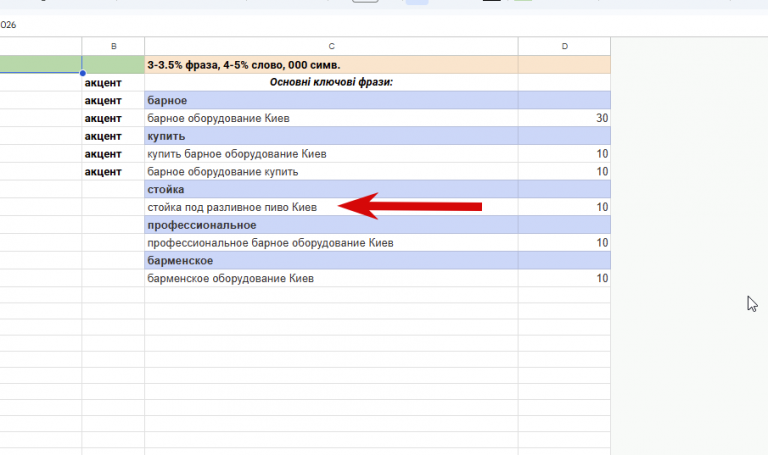Viewport: 768px width, 455px height.
Task: Click cell 'барное оборудование купить'
Action: point(331,171)
